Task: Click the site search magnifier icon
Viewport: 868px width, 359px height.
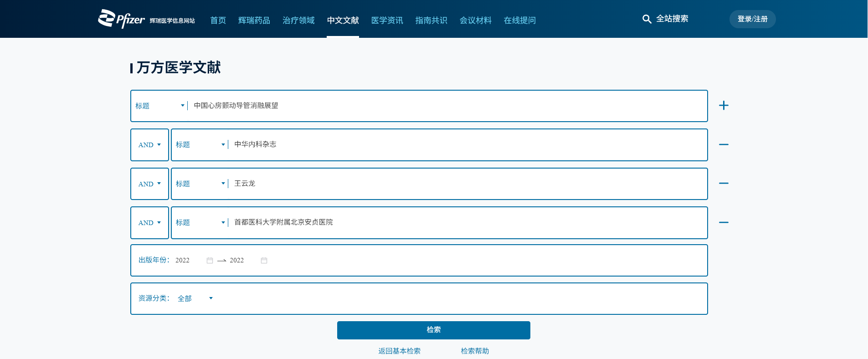Action: point(647,19)
